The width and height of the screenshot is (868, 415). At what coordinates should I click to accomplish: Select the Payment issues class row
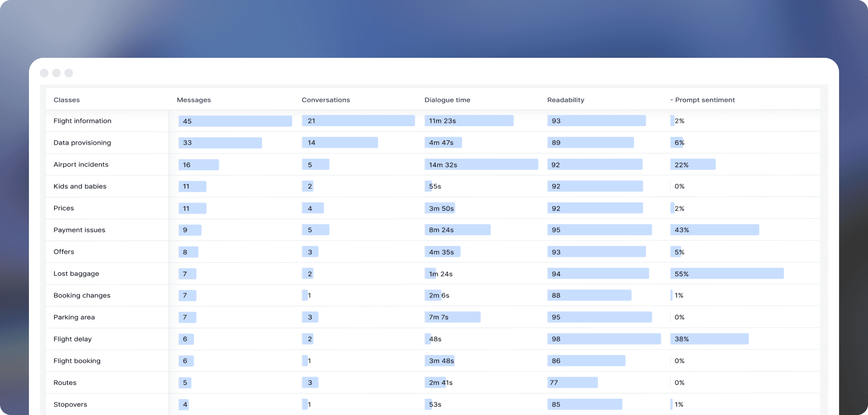[x=79, y=230]
